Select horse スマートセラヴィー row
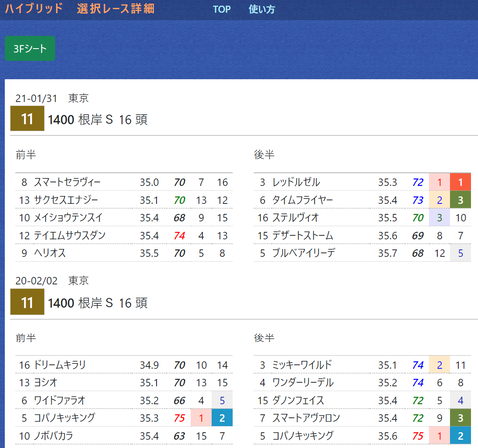 (x=123, y=182)
